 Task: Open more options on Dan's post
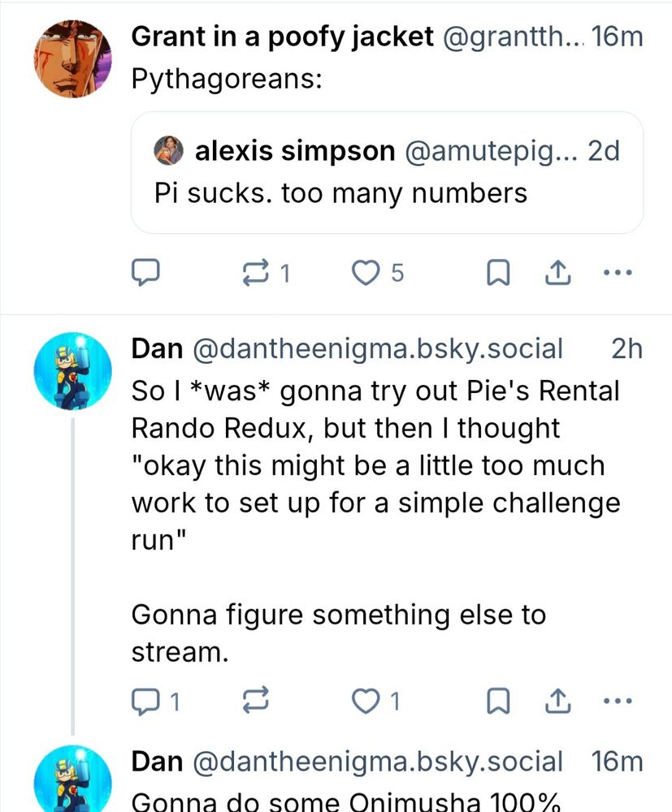tap(618, 700)
